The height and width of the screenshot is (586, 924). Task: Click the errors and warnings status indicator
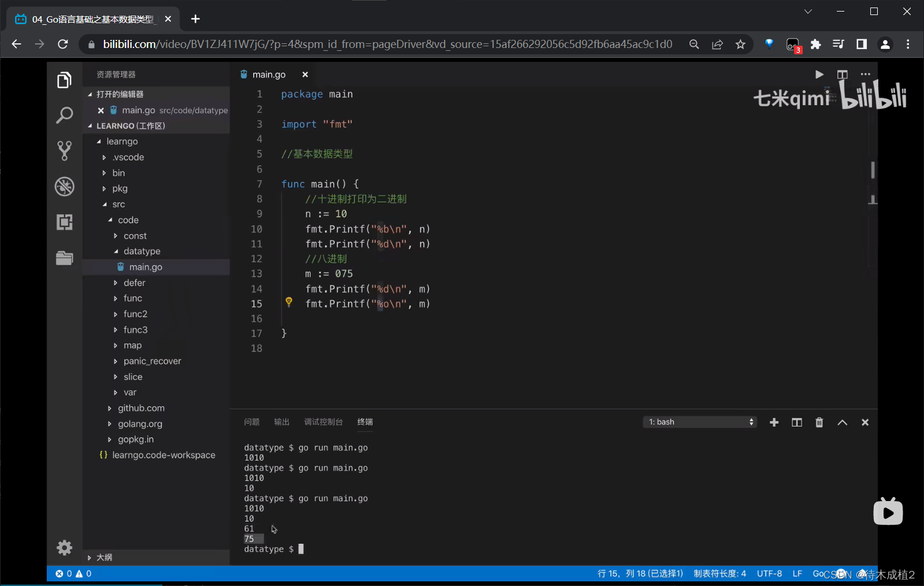click(73, 573)
